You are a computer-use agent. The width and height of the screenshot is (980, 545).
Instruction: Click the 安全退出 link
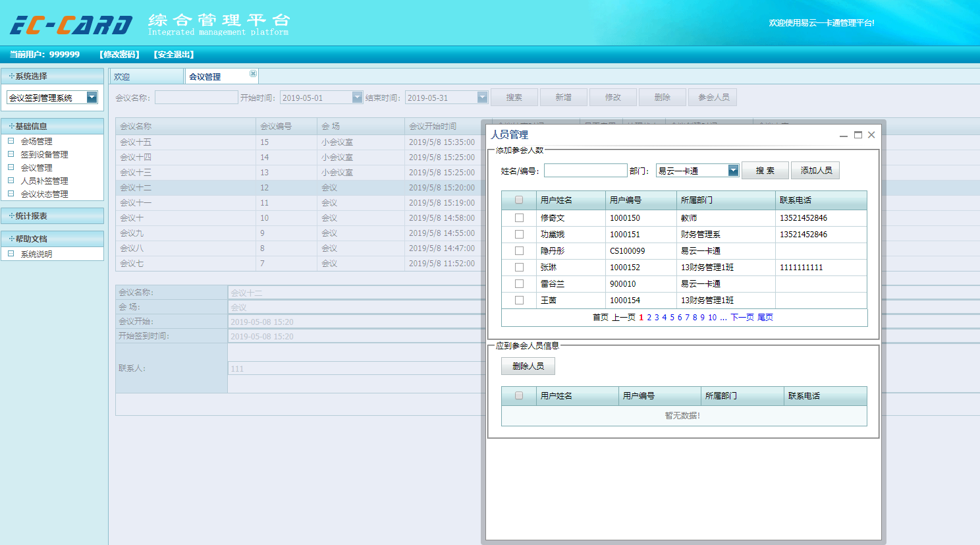174,54
